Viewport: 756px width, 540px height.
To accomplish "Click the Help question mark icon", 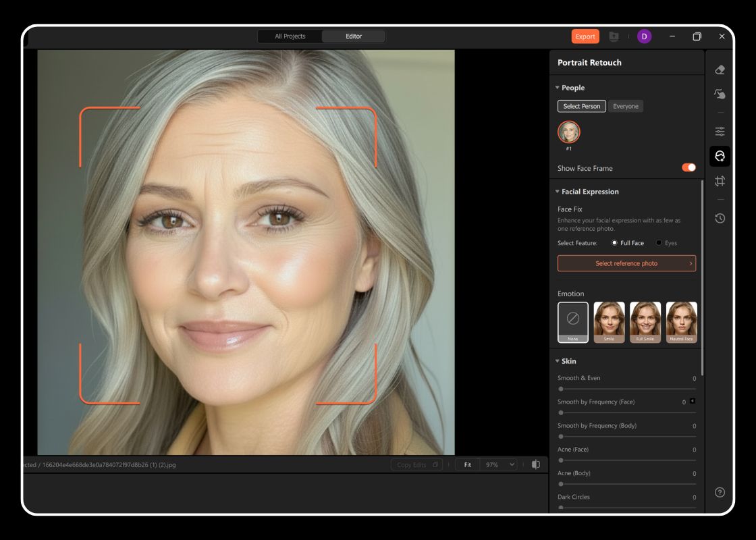I will click(x=720, y=492).
